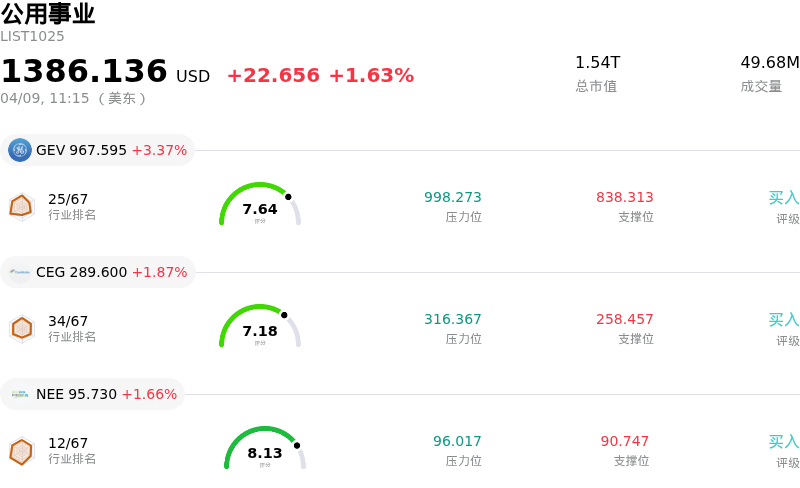Click the NEE company logo icon
The height and width of the screenshot is (488, 800).
20,394
